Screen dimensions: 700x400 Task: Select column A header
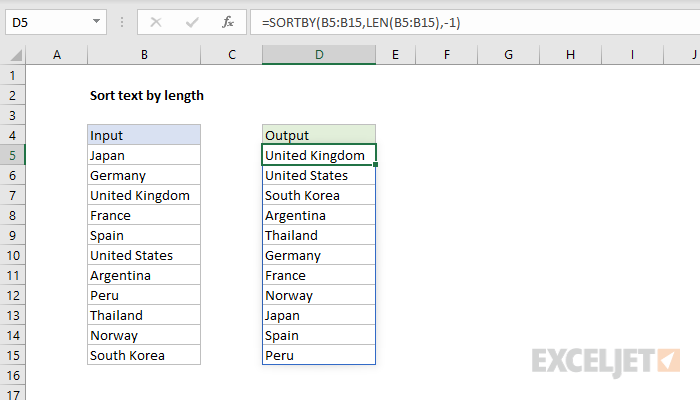point(57,55)
